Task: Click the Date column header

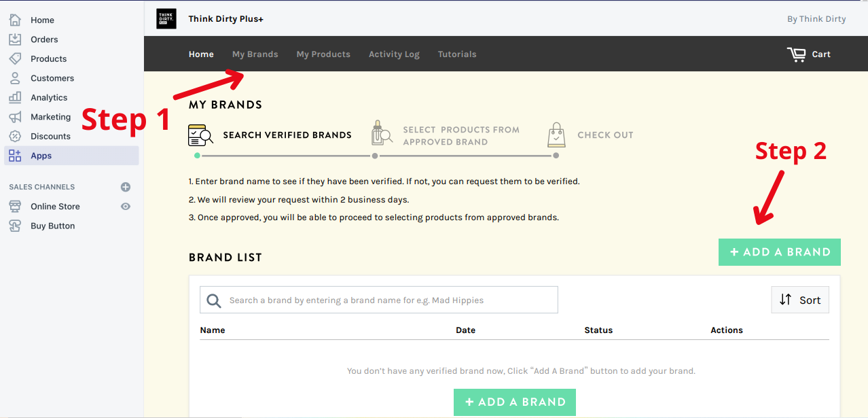Action: coord(466,330)
